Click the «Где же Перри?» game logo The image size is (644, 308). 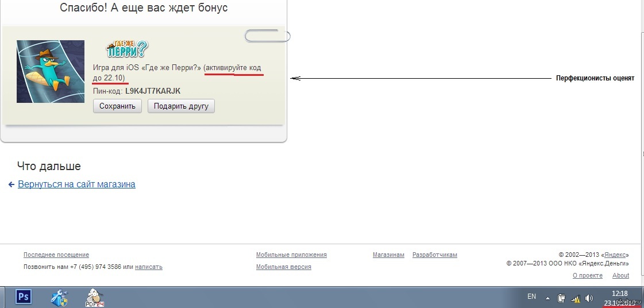pos(126,50)
